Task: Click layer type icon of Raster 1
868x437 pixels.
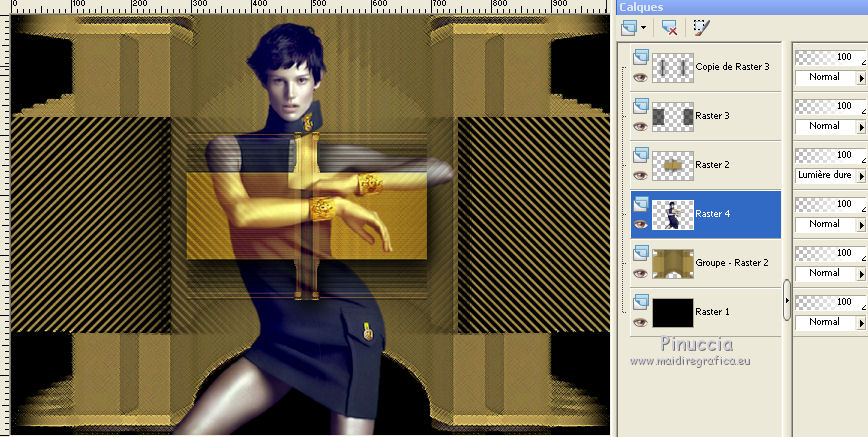Action: [x=641, y=301]
